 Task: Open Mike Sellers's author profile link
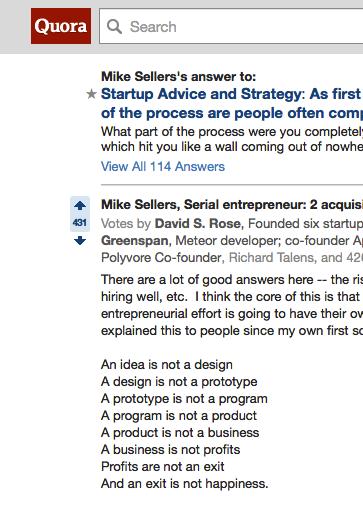coord(140,204)
